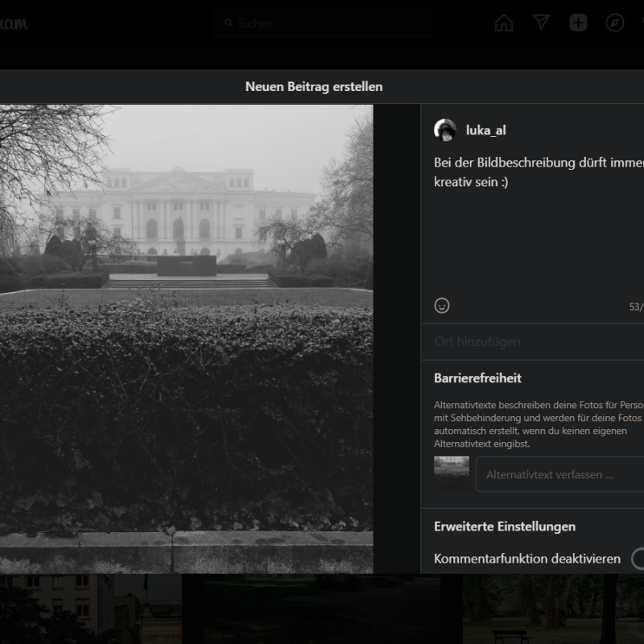Viewport: 644px width, 644px height.
Task: Toggle Kommentarfunktion deaktivieren switch
Action: [x=637, y=558]
